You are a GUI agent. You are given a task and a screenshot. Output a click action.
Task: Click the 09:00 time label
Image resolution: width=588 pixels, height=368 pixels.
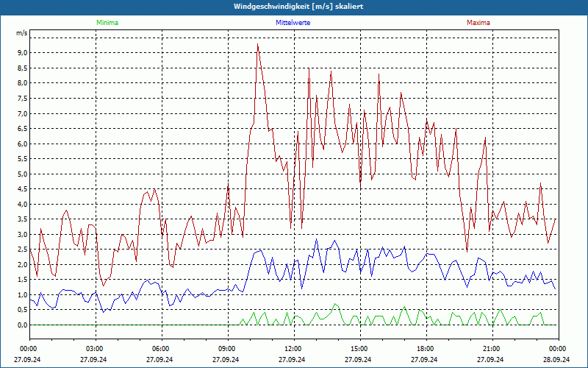(x=228, y=349)
